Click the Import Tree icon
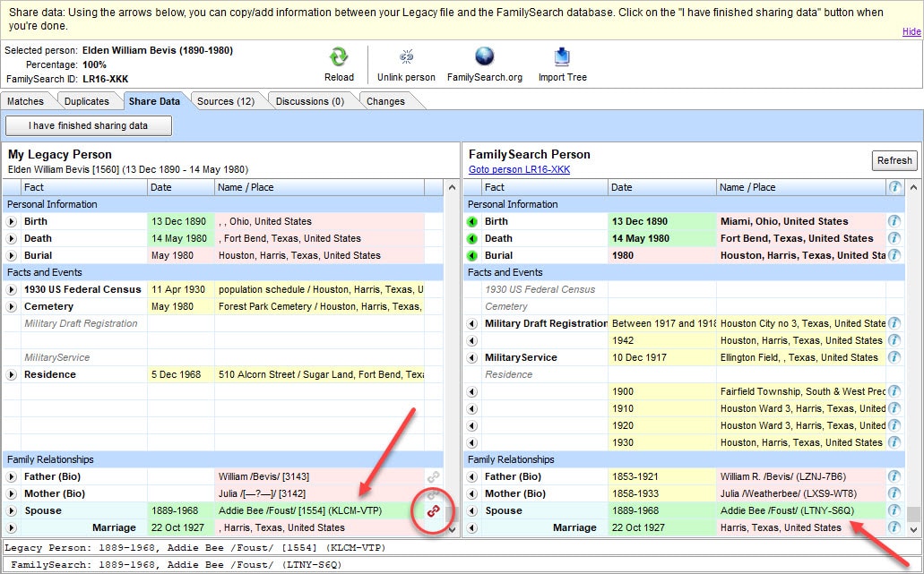The image size is (924, 574). click(x=562, y=56)
